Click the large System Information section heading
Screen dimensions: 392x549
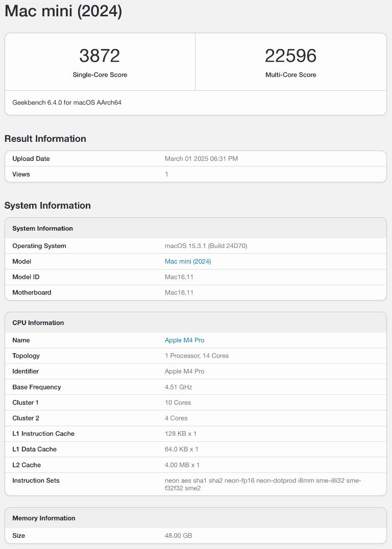tap(47, 206)
